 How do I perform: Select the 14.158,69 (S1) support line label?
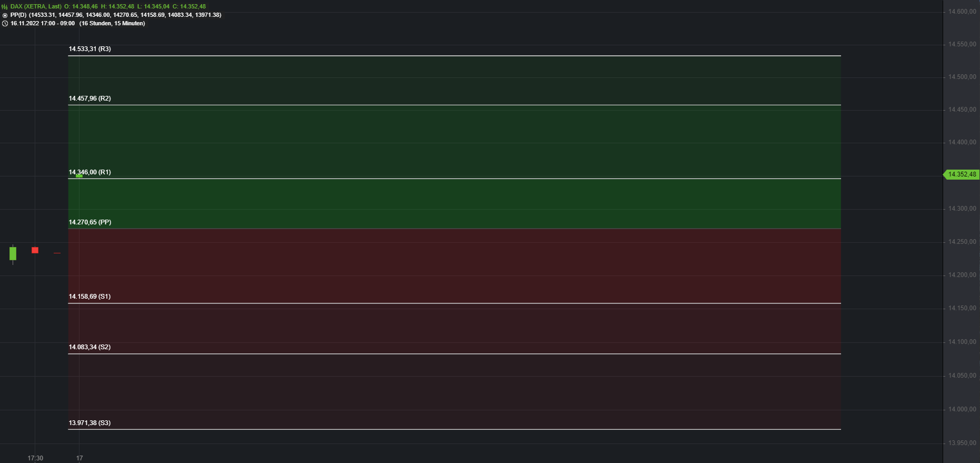[89, 297]
